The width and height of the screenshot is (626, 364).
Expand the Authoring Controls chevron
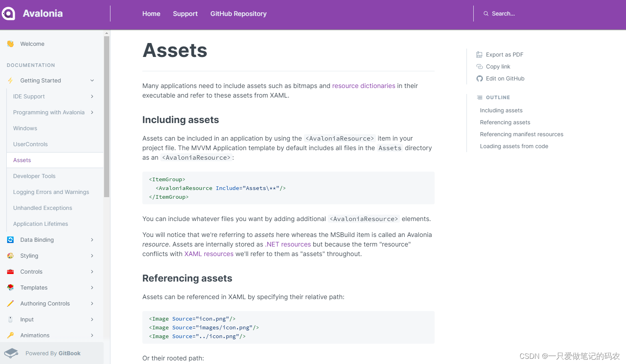click(x=92, y=303)
